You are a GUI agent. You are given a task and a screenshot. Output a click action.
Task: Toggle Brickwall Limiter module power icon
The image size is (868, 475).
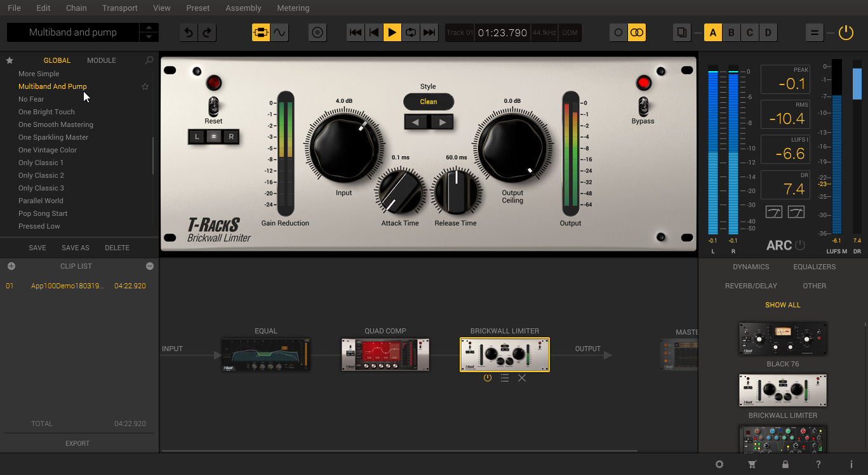[487, 378]
